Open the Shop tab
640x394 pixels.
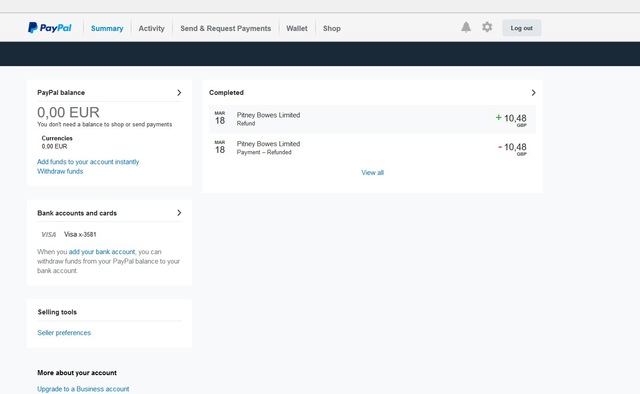tap(331, 28)
